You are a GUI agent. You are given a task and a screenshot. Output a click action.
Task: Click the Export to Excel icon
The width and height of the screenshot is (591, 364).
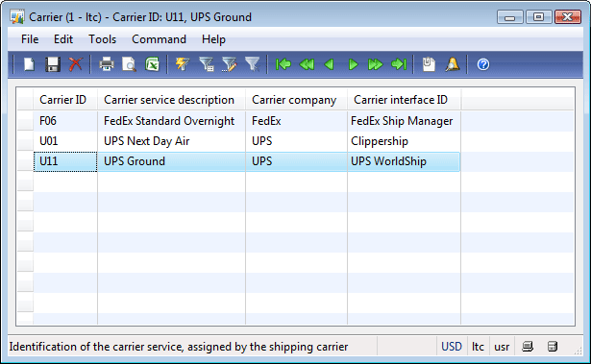pyautogui.click(x=152, y=64)
